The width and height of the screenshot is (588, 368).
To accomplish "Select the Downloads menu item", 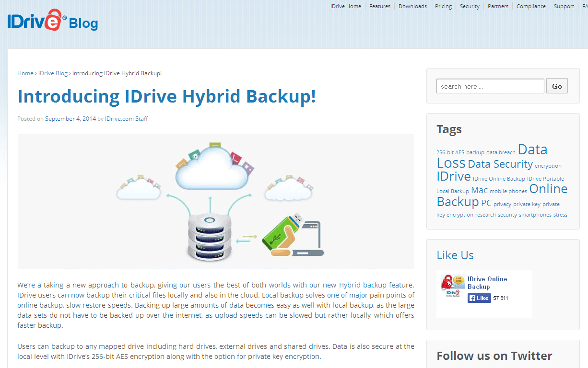I will point(412,6).
